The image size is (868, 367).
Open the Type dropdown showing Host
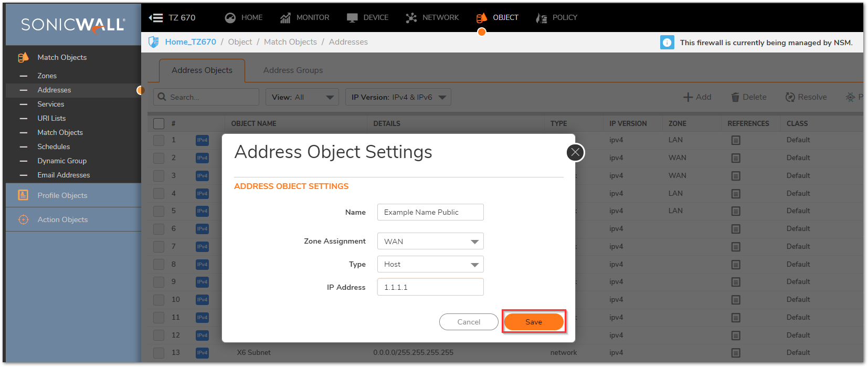click(430, 264)
